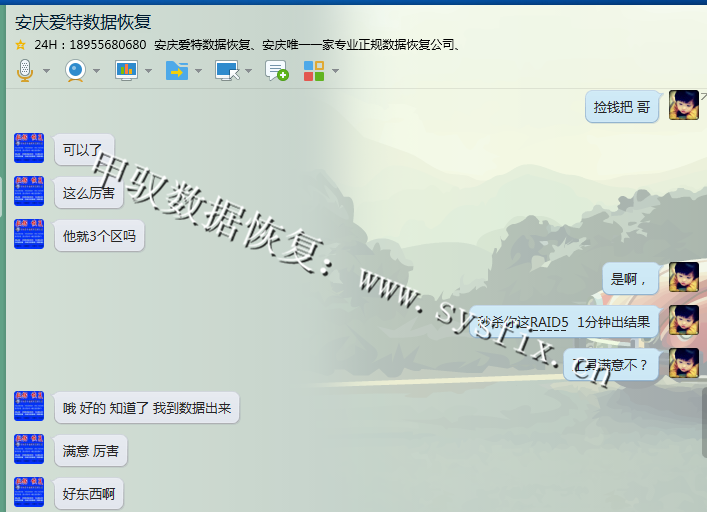Click child avatar next to 捡钱把 哥 message
The height and width of the screenshot is (512, 707).
684,105
